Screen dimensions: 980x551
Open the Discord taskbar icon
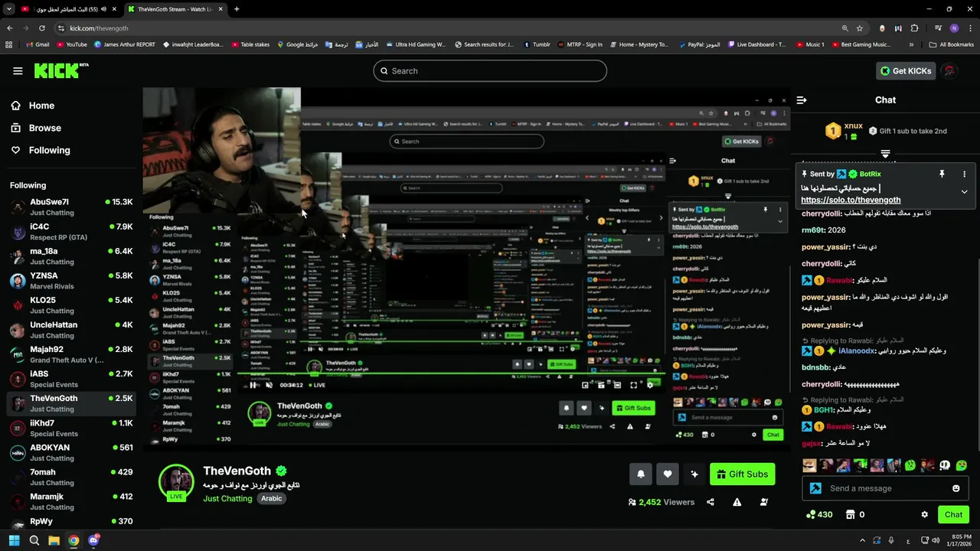[93, 540]
